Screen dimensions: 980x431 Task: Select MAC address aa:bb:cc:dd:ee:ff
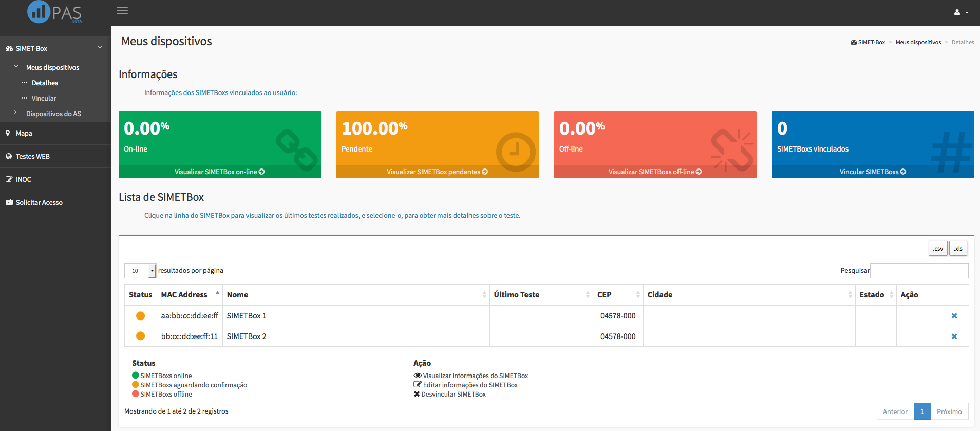coord(190,316)
